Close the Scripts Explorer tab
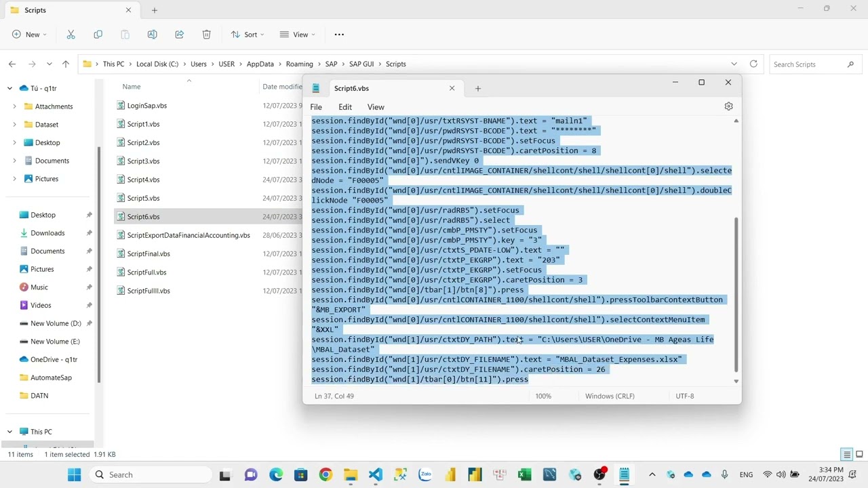The width and height of the screenshot is (868, 488). tap(128, 10)
